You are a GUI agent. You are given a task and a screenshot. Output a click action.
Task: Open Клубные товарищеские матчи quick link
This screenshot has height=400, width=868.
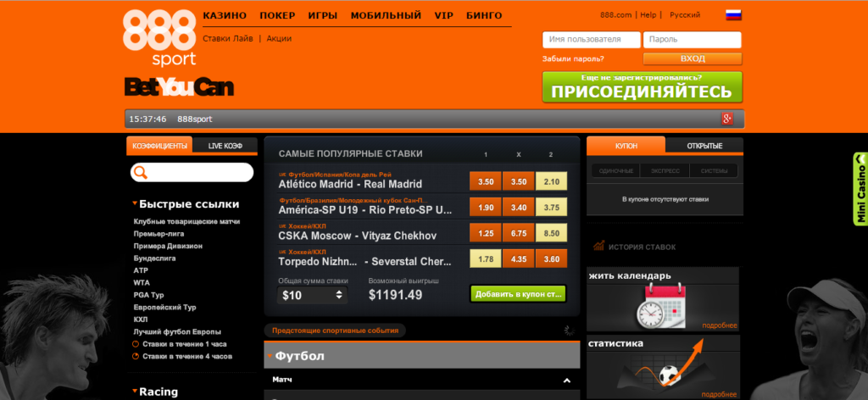point(186,222)
